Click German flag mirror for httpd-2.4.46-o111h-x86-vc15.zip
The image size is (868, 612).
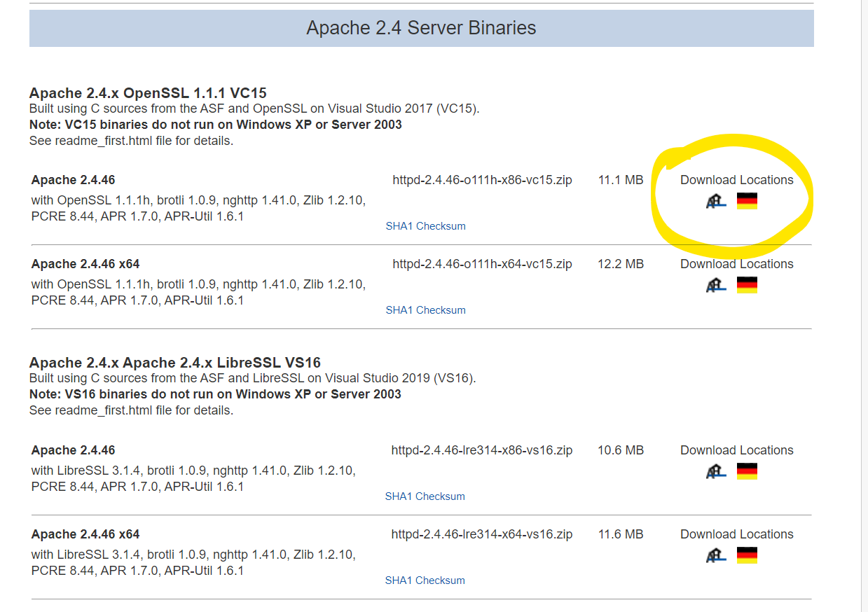coord(748,202)
